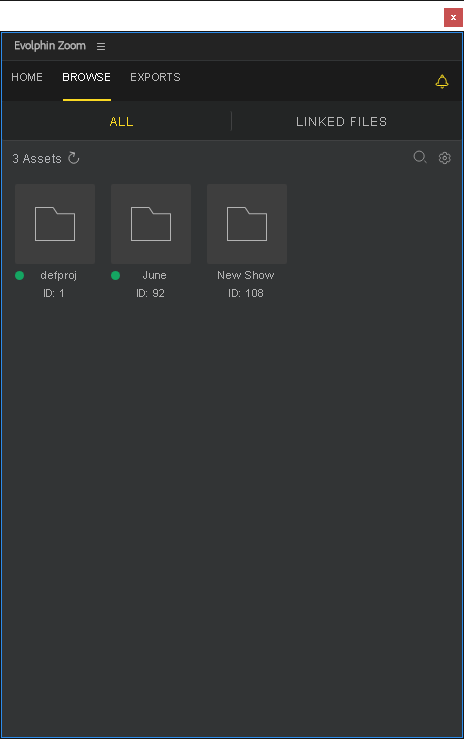
Task: Show LINKED FILES view
Action: coord(342,122)
